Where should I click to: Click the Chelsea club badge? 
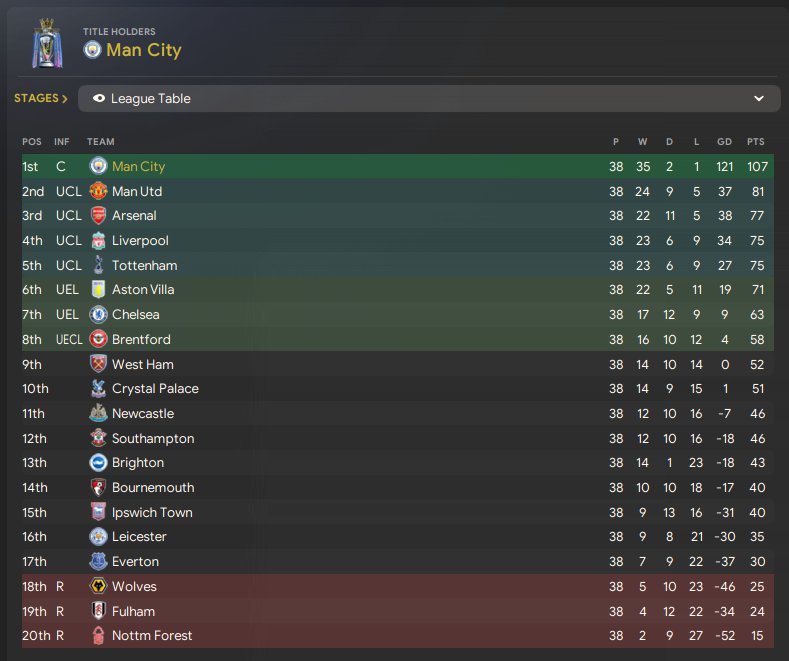coord(98,315)
